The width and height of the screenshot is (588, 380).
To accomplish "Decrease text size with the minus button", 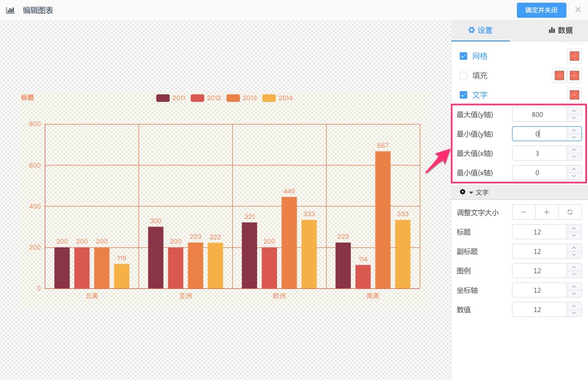I will coord(523,212).
